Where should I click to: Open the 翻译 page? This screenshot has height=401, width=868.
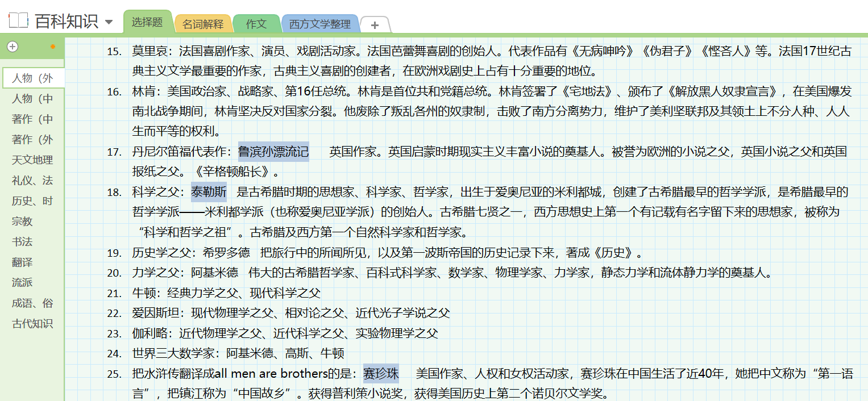point(22,262)
